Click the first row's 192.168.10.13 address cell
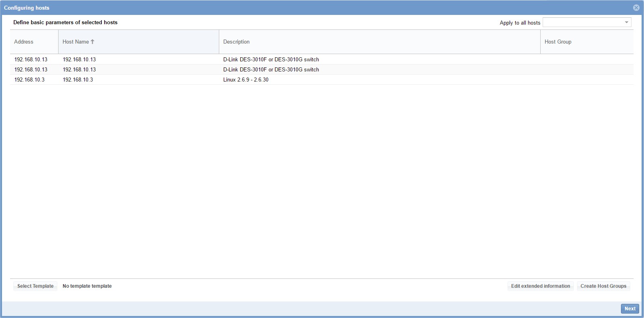 coord(31,59)
